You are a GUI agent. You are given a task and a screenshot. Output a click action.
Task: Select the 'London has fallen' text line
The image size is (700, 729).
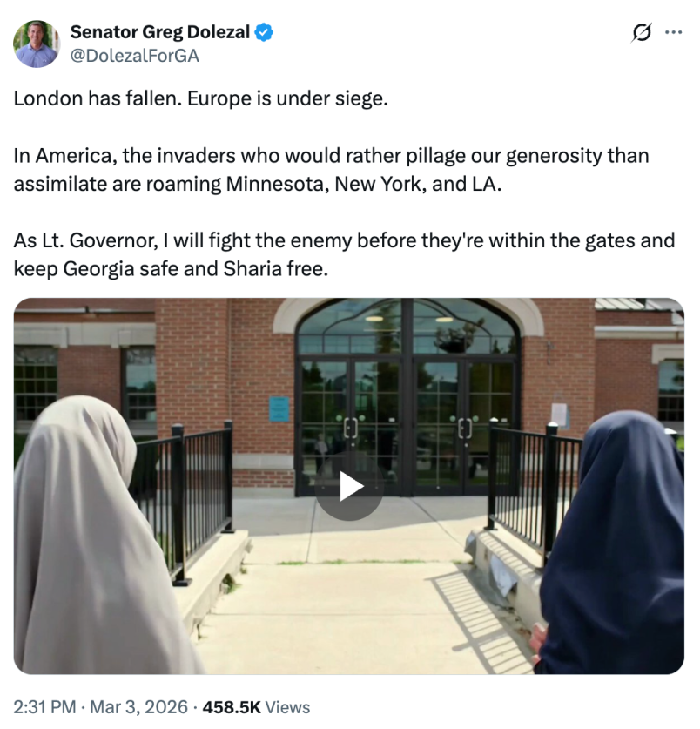[200, 98]
